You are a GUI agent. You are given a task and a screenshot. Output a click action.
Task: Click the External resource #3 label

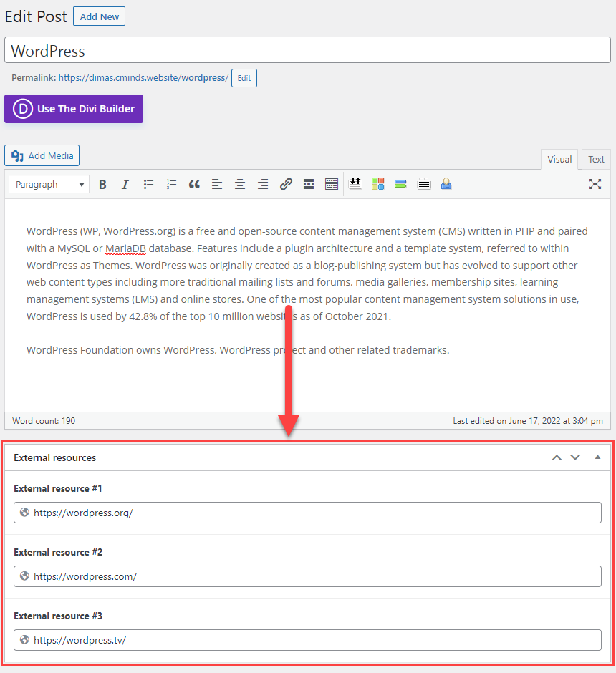58,616
